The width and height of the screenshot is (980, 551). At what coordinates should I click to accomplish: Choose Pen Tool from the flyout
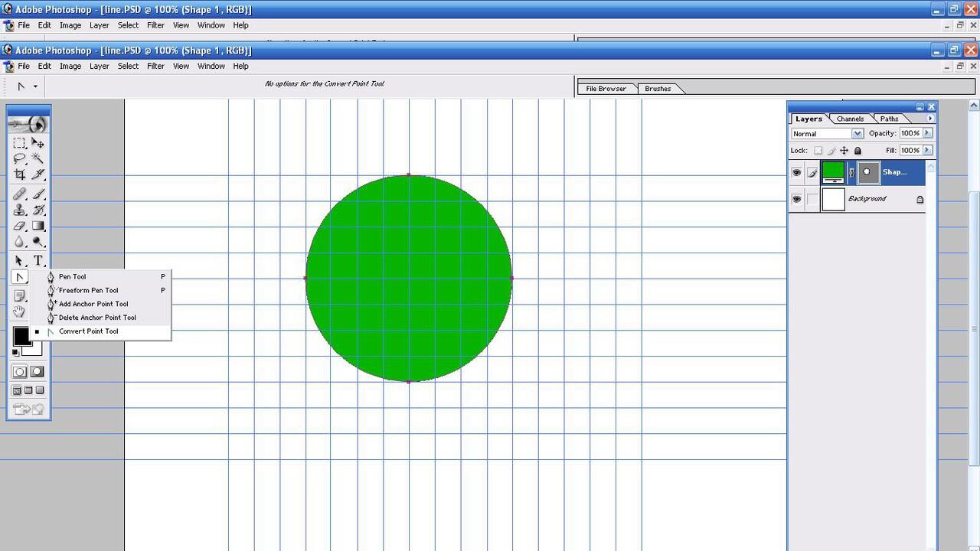click(72, 276)
